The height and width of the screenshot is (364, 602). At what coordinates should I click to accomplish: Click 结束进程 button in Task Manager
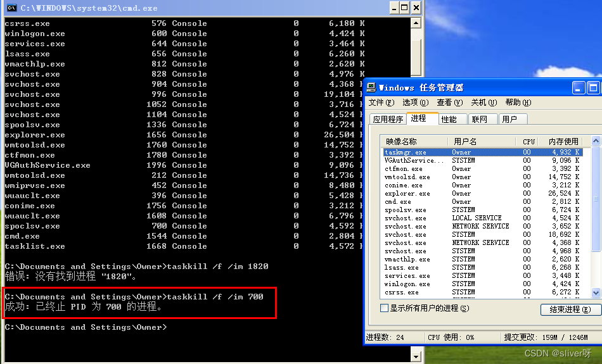570,310
